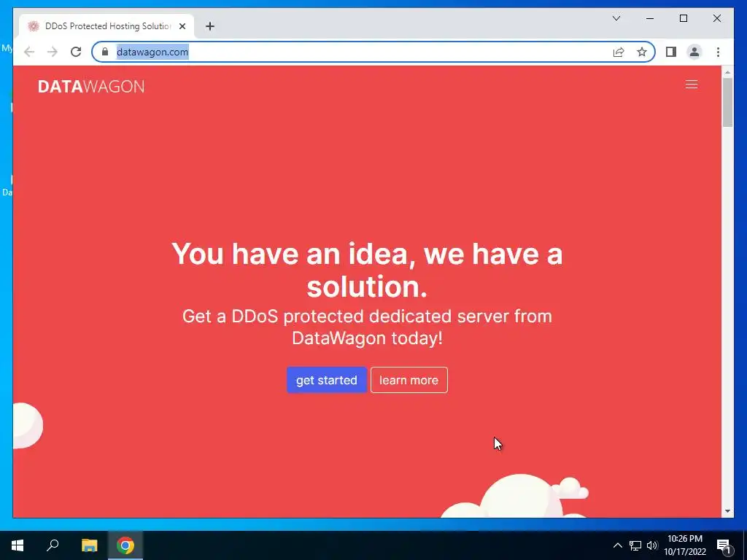This screenshot has height=560, width=747.
Task: Toggle the Chrome side panel
Action: (x=671, y=52)
